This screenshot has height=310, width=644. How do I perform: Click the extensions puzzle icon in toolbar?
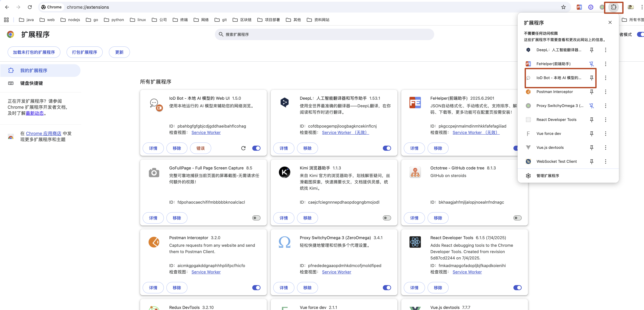pos(614,7)
